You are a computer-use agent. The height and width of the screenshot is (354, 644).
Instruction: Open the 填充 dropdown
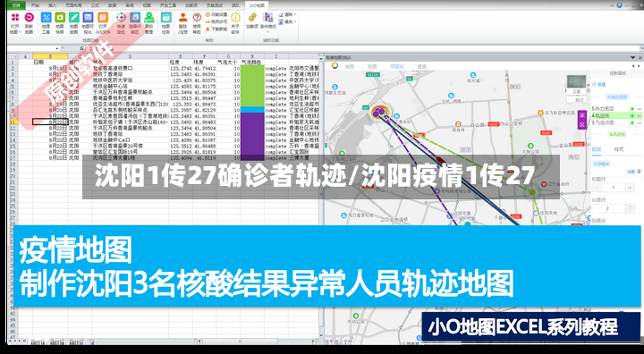coord(287,22)
